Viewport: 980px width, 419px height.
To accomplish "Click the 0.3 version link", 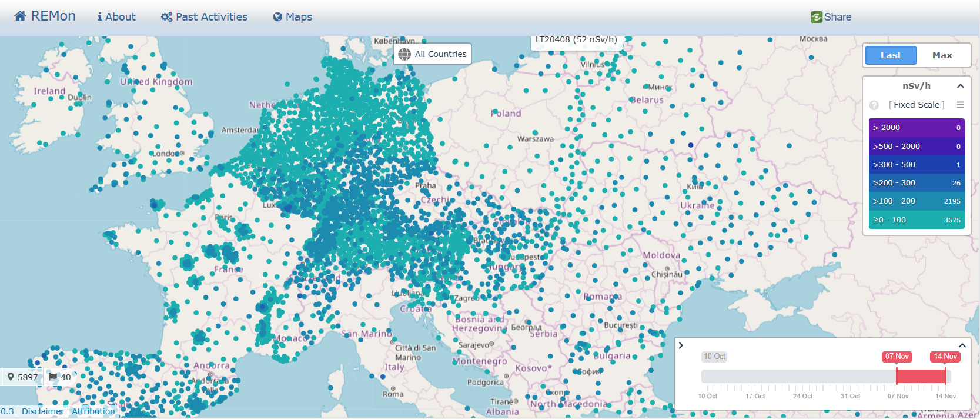I will point(7,411).
